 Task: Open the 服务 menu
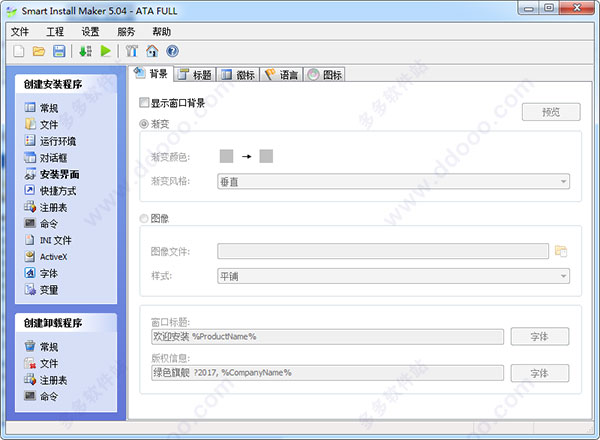click(126, 32)
